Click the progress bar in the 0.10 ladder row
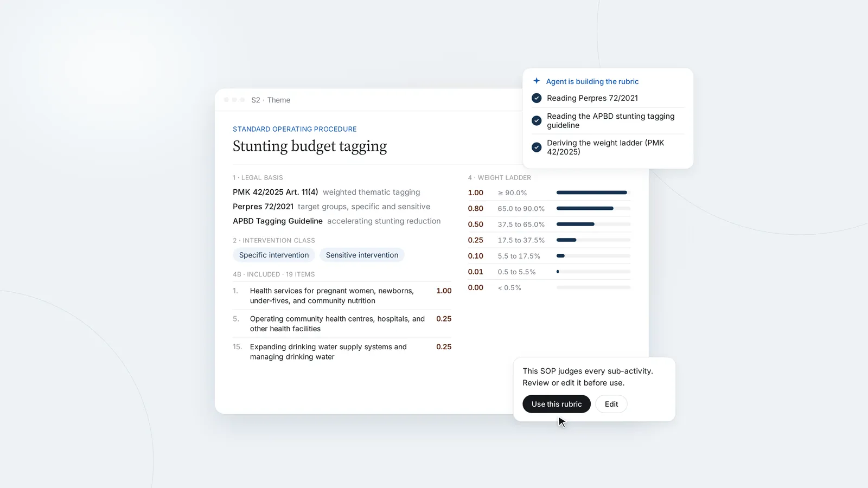Screen dimensions: 868x488 (x=593, y=256)
